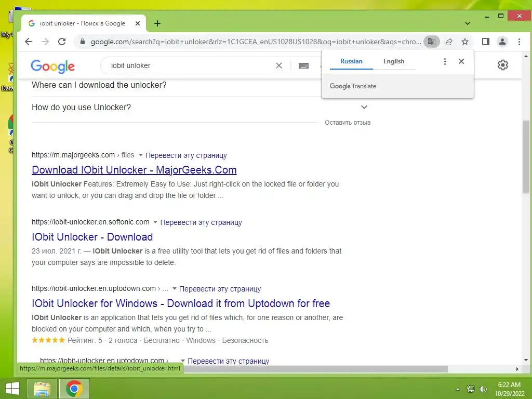The height and width of the screenshot is (399, 532).
Task: Click the forward navigation arrow
Action: point(45,42)
